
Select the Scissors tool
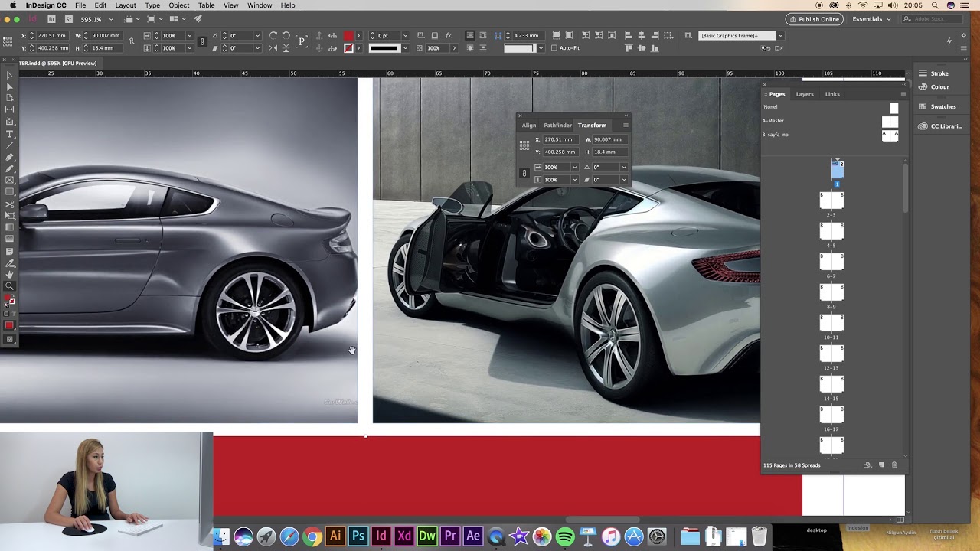[x=9, y=204]
